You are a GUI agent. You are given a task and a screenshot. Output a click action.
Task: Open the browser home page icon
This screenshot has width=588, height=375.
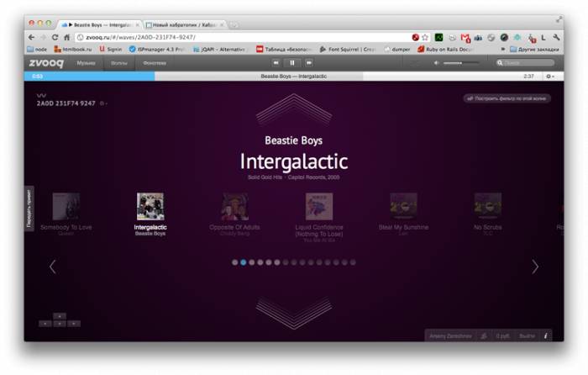[x=66, y=37]
